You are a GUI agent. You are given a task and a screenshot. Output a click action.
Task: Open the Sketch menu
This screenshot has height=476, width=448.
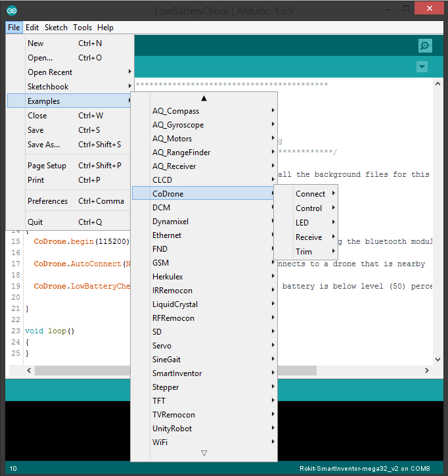pos(56,28)
